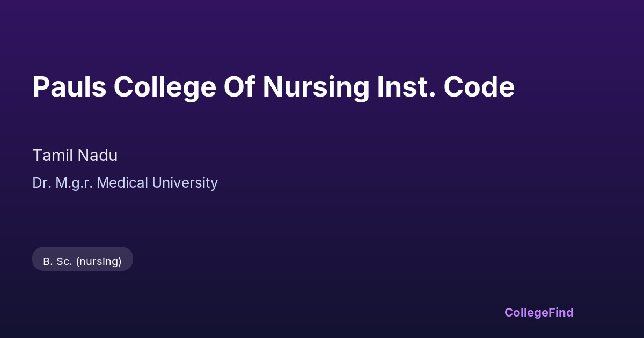Image resolution: width=644 pixels, height=338 pixels.
Task: Click the word "Code" in the title
Action: [479, 87]
